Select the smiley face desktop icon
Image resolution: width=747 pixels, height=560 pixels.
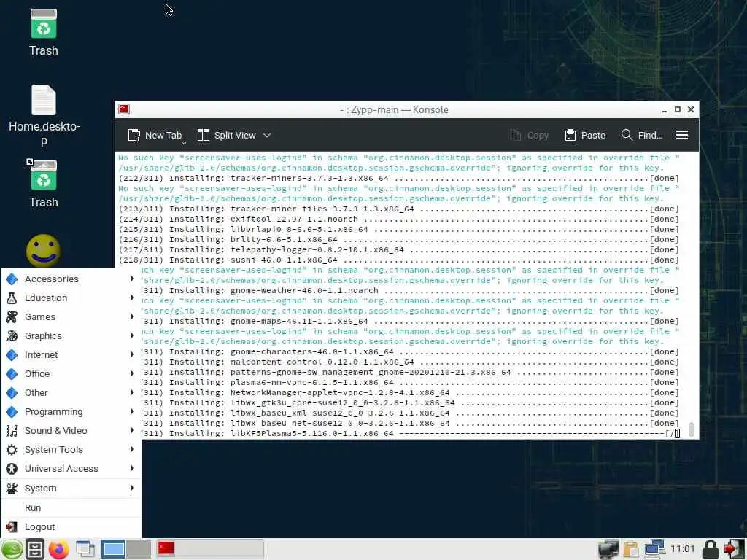[43, 251]
